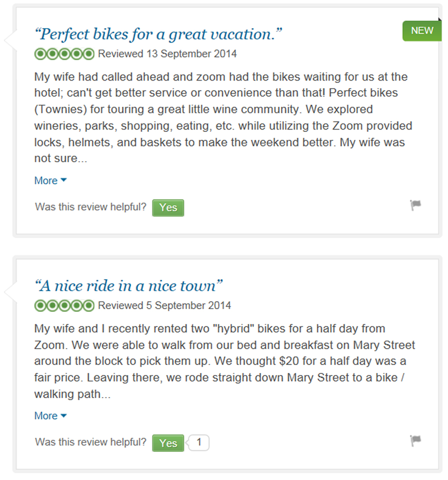This screenshot has width=448, height=480.
Task: Click the rating circles on second review
Action: click(64, 306)
